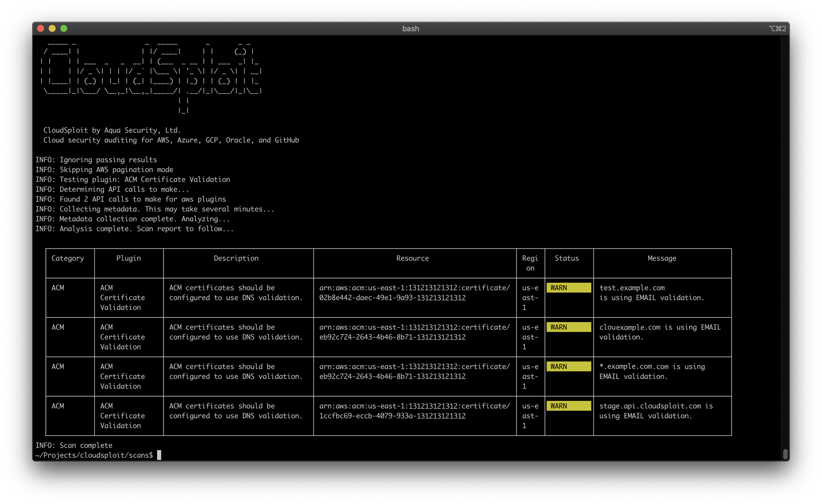Click the certificate ARN ending 1ccfbc69 line
Viewport: 822px width, 504px height.
click(x=392, y=416)
